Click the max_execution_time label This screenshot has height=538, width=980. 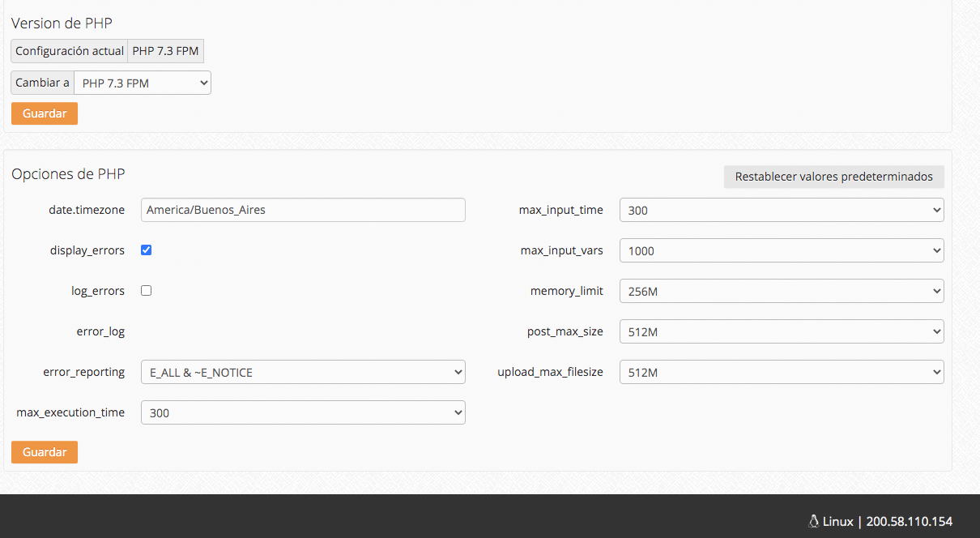70,412
